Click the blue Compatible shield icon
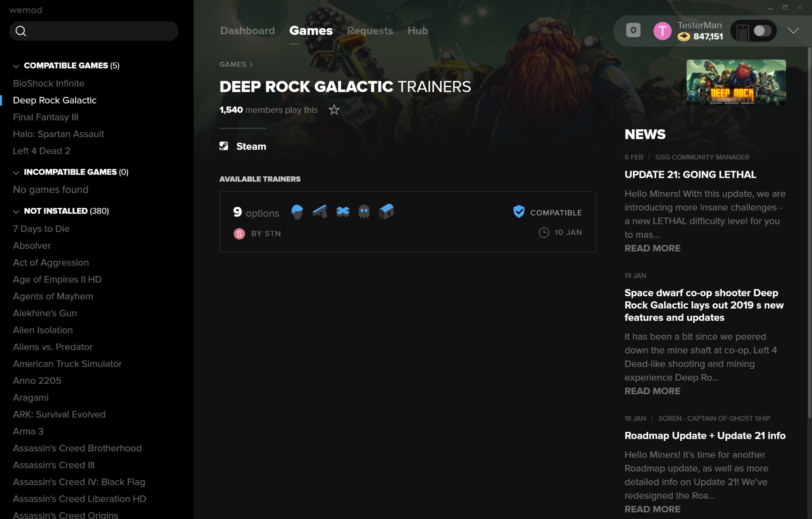The height and width of the screenshot is (519, 812). (x=519, y=212)
